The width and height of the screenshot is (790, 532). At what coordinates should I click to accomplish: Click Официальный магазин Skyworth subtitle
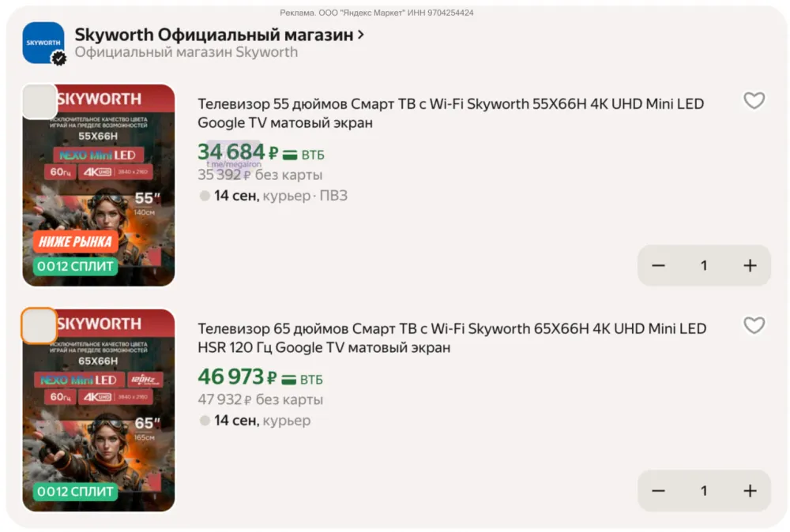click(186, 52)
